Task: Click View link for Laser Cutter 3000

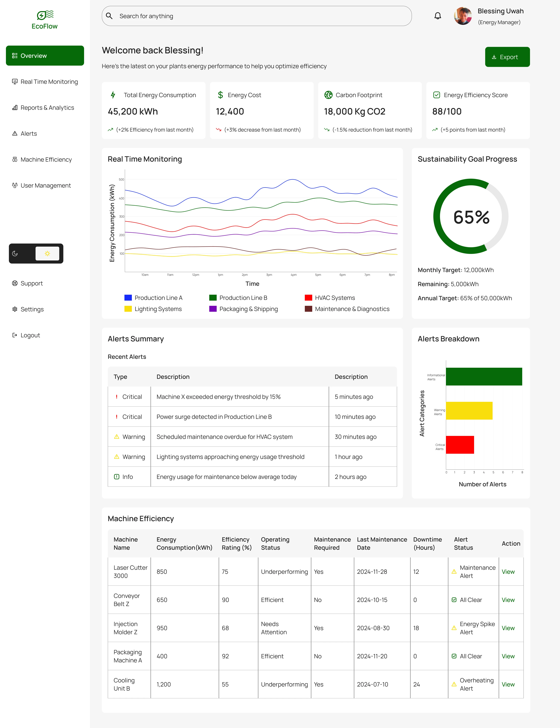Action: (508, 572)
